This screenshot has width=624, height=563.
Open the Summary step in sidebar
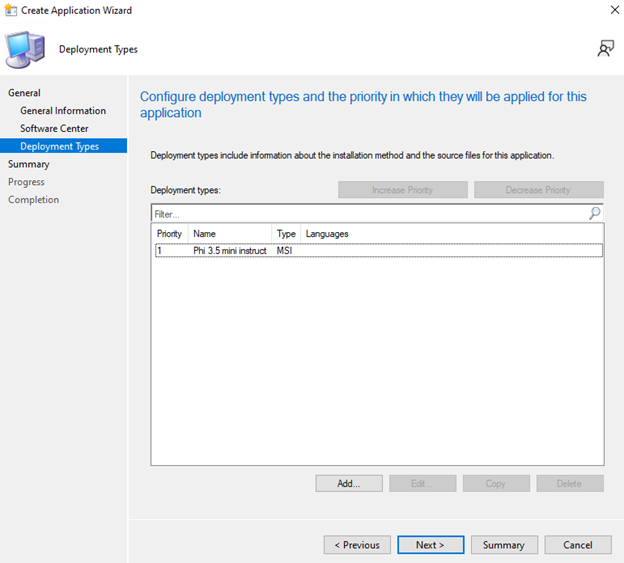coord(28,164)
